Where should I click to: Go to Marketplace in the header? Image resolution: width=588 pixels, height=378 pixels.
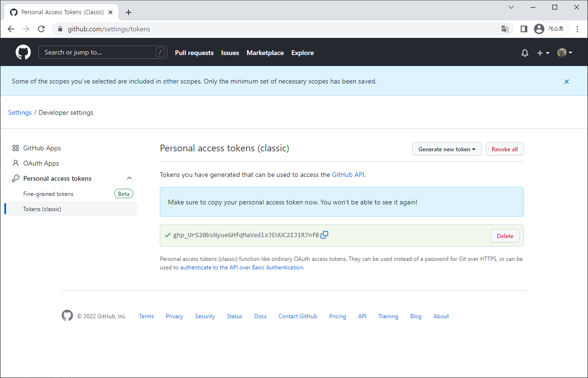(265, 53)
